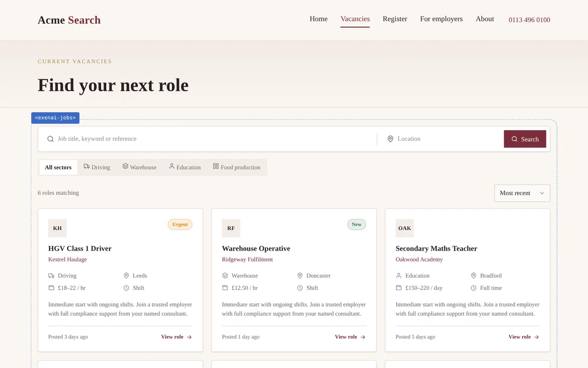Viewport: 588px width, 368px height.
Task: Click the RF company logo badge
Action: click(231, 228)
